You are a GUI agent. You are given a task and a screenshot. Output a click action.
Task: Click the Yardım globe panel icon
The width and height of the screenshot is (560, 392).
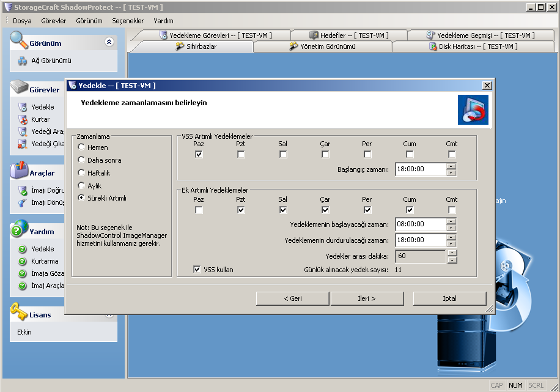19,228
